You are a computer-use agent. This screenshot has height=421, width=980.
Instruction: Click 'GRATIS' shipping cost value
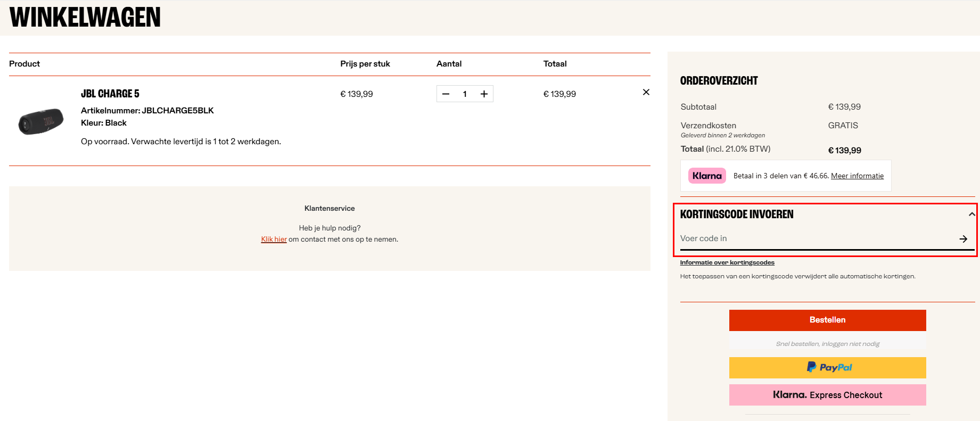[843, 126]
